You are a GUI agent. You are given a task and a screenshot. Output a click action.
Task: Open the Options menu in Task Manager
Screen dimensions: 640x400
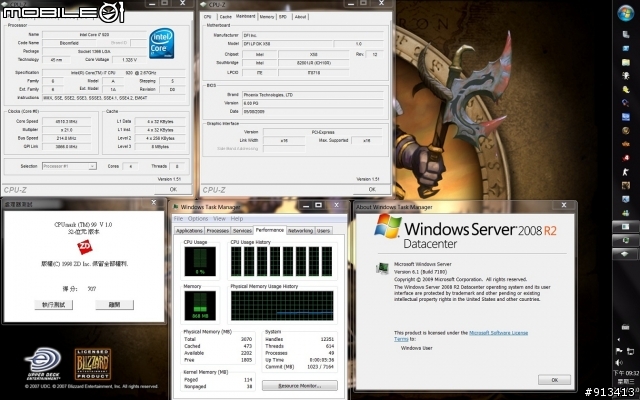click(x=197, y=218)
